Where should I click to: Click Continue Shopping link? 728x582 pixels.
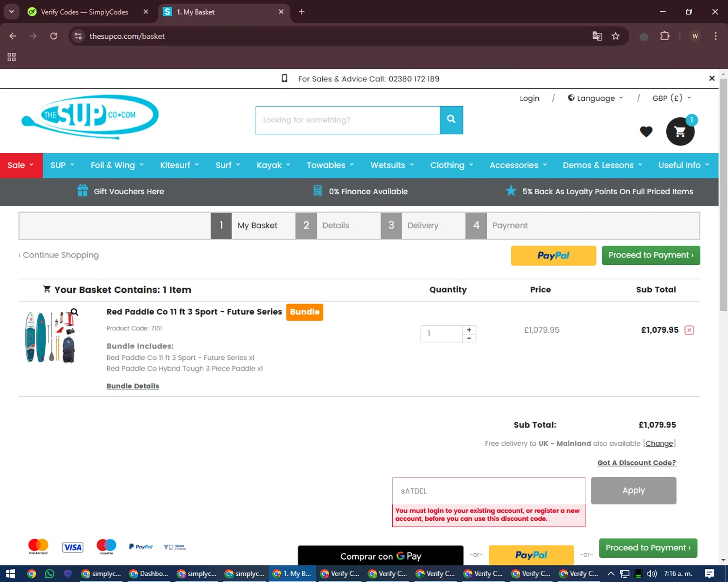click(x=59, y=255)
